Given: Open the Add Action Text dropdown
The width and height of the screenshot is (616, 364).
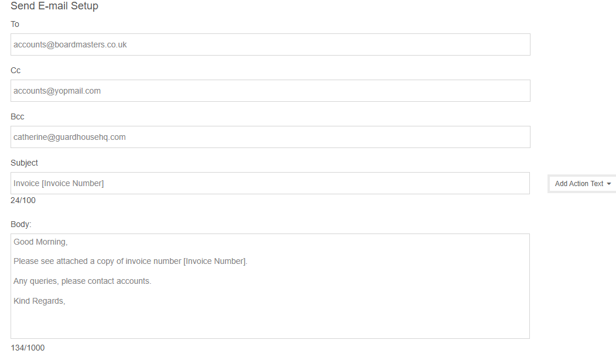Looking at the screenshot, I should pyautogui.click(x=579, y=184).
